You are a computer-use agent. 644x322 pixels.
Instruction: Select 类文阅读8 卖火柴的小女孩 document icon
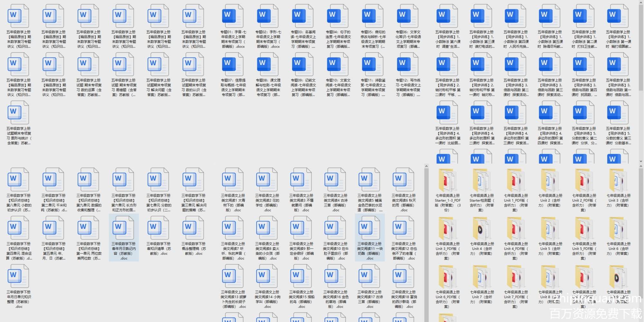(x=267, y=228)
